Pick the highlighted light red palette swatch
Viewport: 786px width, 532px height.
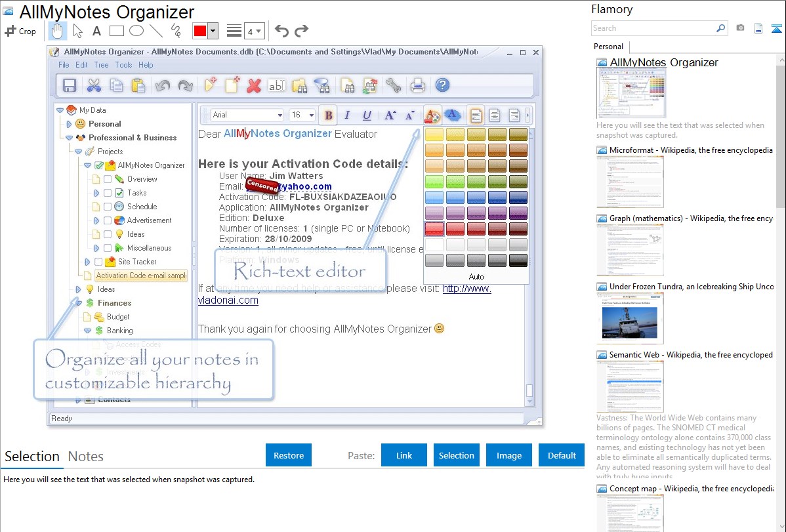tap(434, 229)
